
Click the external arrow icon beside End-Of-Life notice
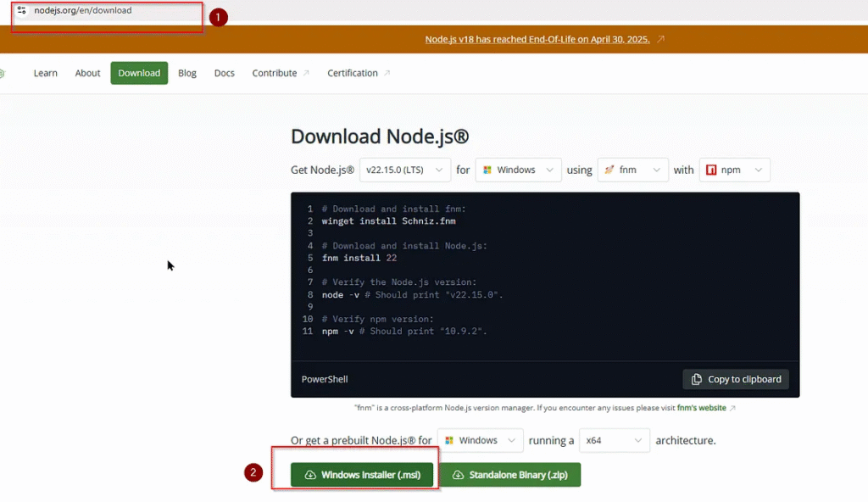pyautogui.click(x=660, y=39)
